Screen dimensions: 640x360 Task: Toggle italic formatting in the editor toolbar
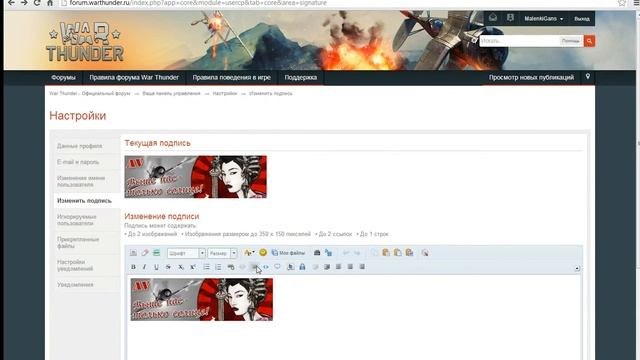[x=144, y=267]
